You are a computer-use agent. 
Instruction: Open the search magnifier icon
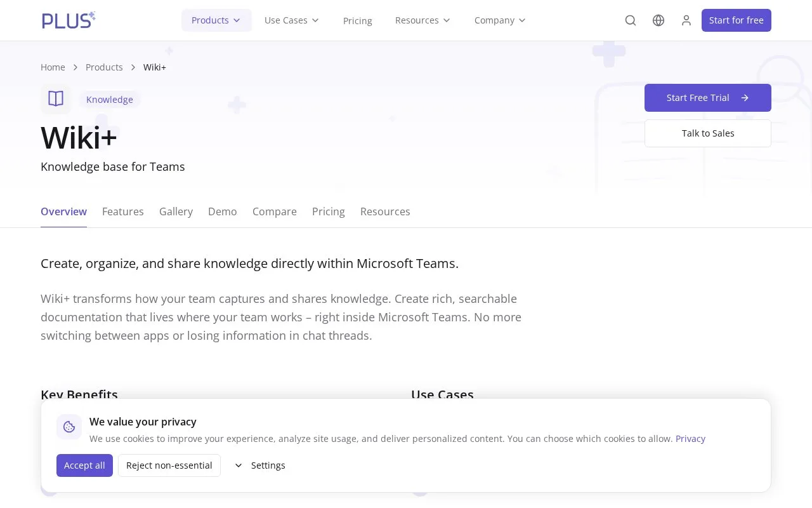[x=631, y=20]
